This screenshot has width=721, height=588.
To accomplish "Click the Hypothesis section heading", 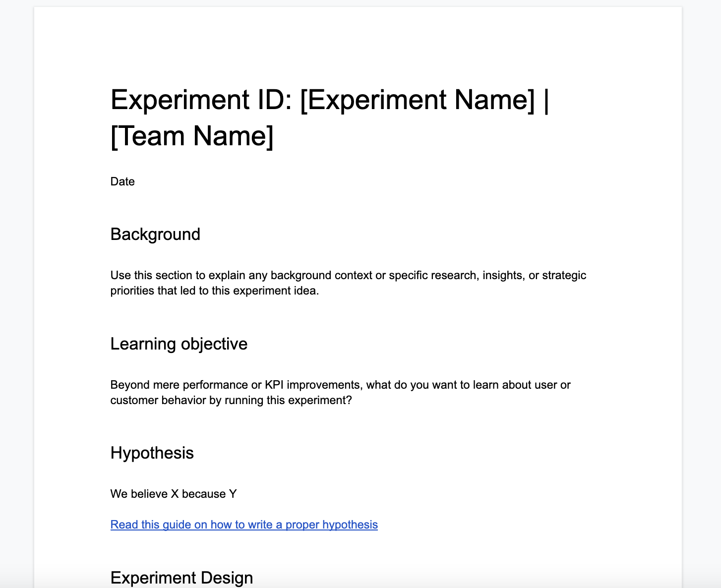I will [152, 453].
